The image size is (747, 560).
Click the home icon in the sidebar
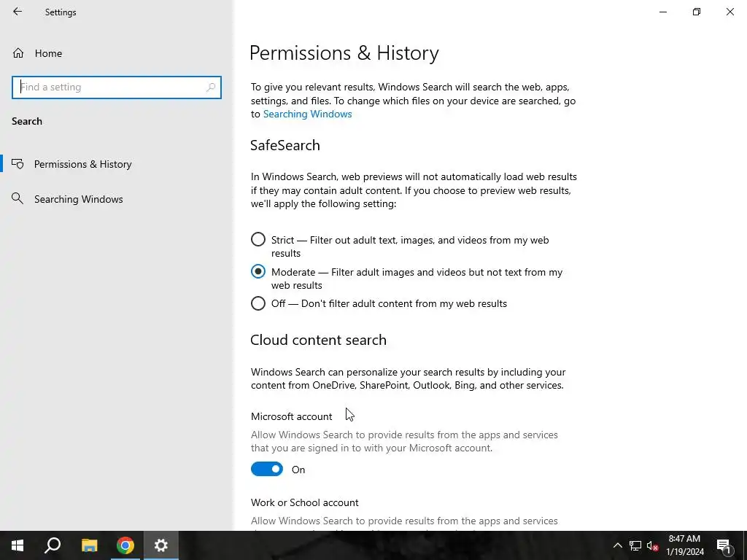pyautogui.click(x=18, y=53)
